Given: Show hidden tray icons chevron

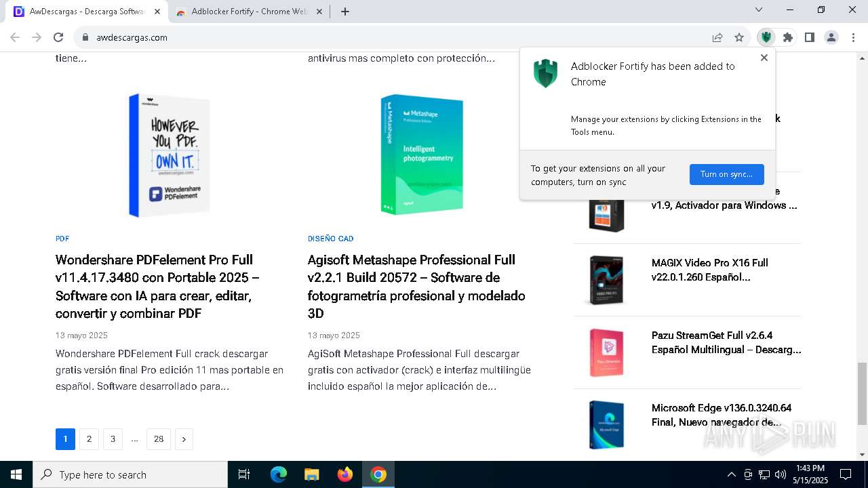Looking at the screenshot, I should point(731,474).
